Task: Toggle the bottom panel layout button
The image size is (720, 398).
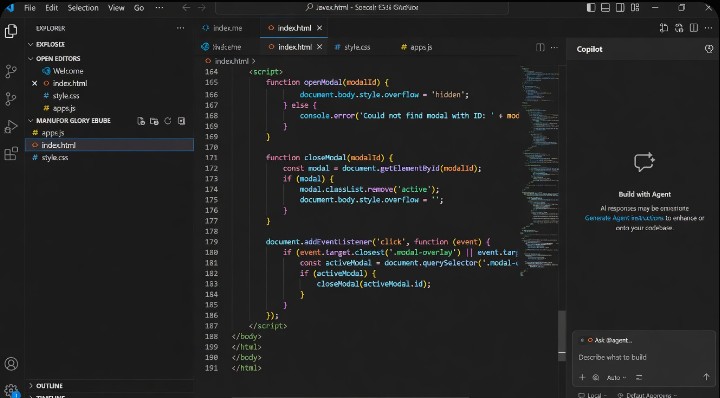Action: click(x=606, y=8)
